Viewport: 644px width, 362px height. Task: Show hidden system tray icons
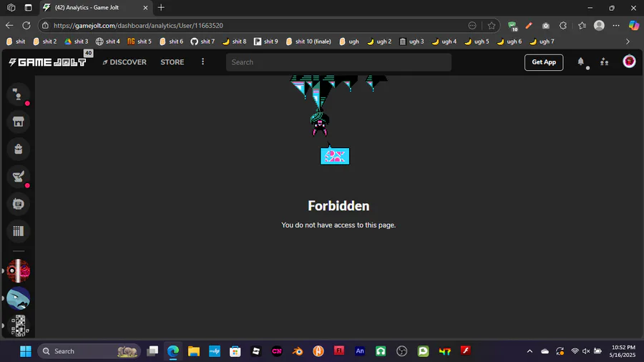[x=530, y=351]
